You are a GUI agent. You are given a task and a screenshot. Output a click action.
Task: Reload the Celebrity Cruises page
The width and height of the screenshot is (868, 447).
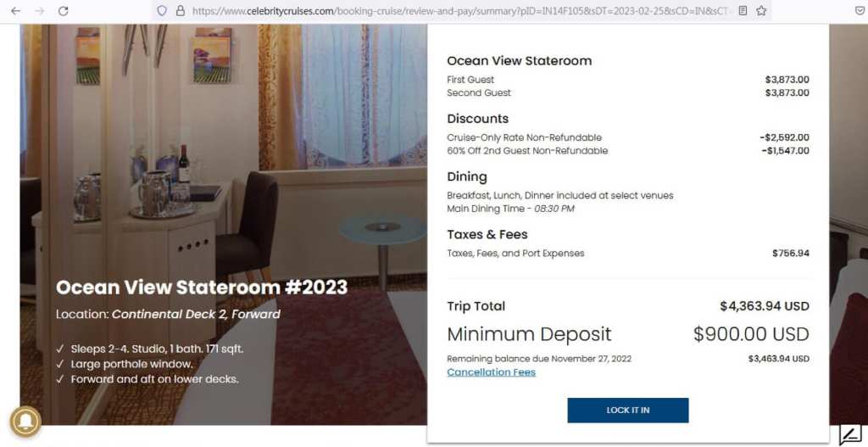[x=63, y=10]
